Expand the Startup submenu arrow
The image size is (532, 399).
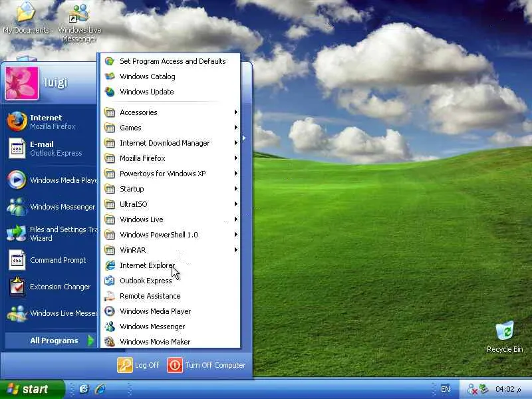[x=235, y=189]
